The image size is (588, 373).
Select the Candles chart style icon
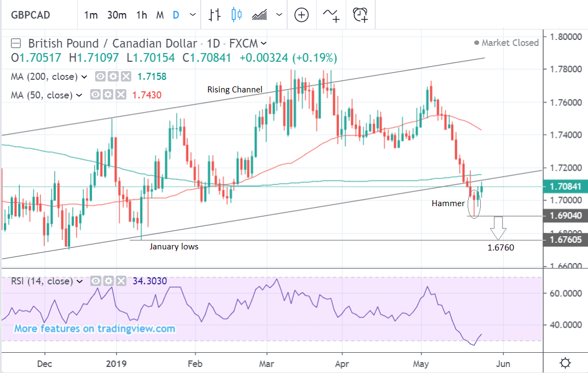tap(236, 15)
